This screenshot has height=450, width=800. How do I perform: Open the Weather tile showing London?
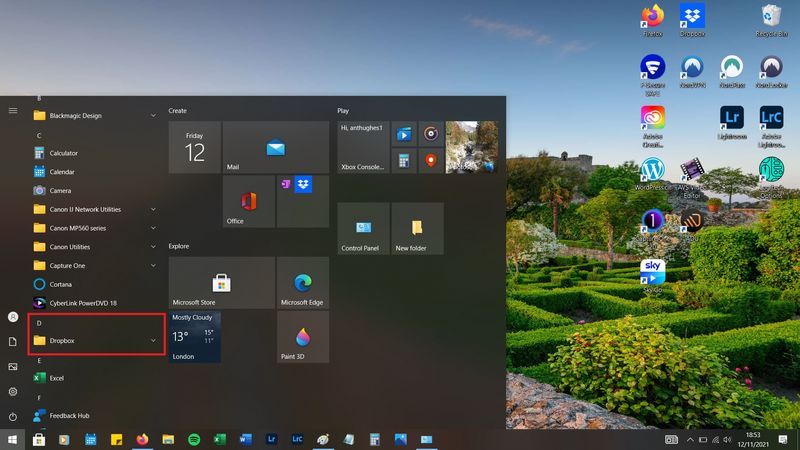(194, 337)
